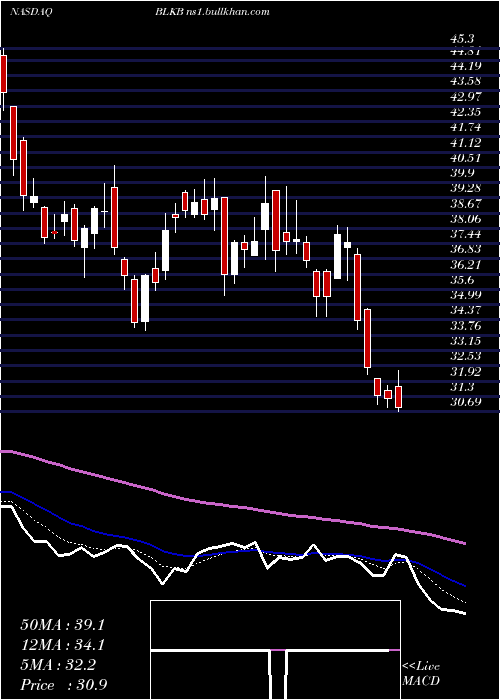Click the 5MA : 32.2 readout
The height and width of the screenshot is (700, 500).
point(58,665)
